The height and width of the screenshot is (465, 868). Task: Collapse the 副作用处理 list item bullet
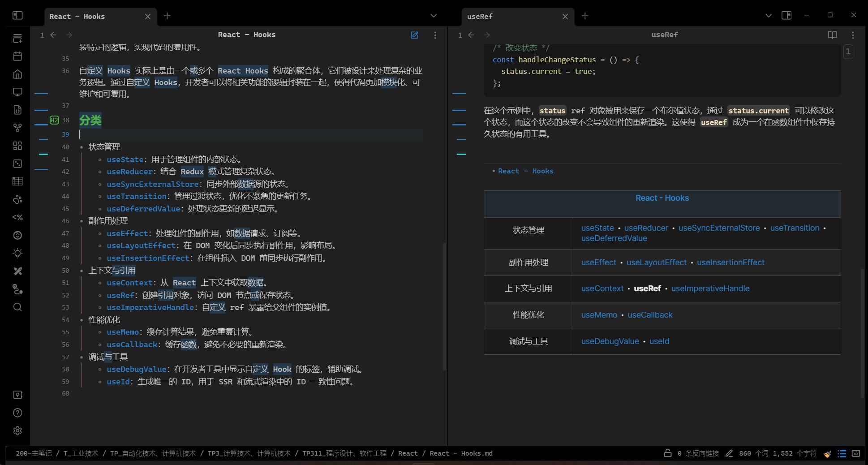(x=82, y=221)
